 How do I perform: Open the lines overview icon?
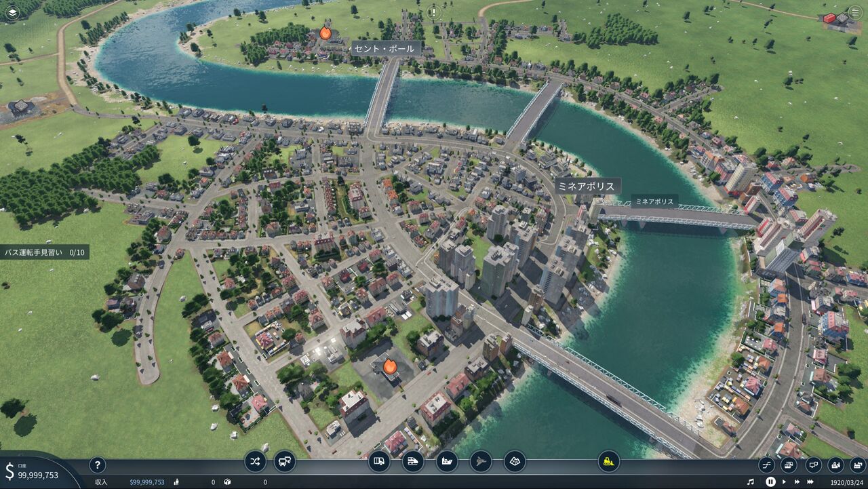coord(767,465)
